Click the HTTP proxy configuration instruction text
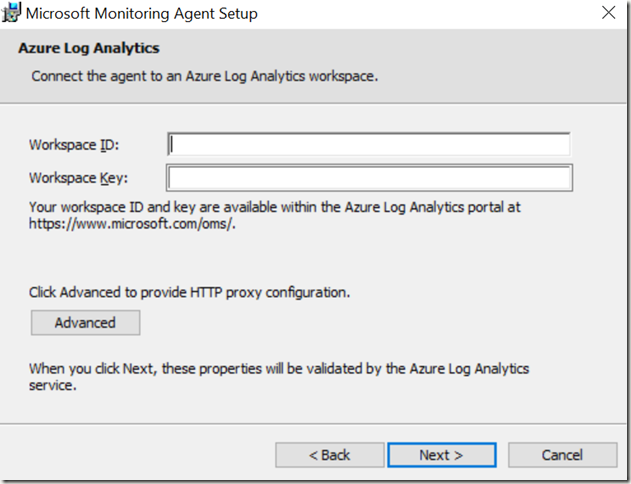This screenshot has width=631, height=484. tap(190, 292)
